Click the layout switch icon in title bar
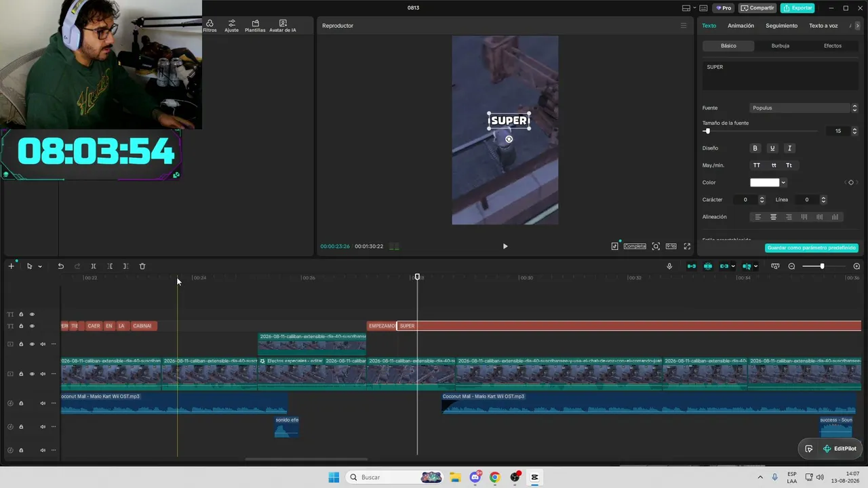Screen dimensions: 868x488 point(686,8)
